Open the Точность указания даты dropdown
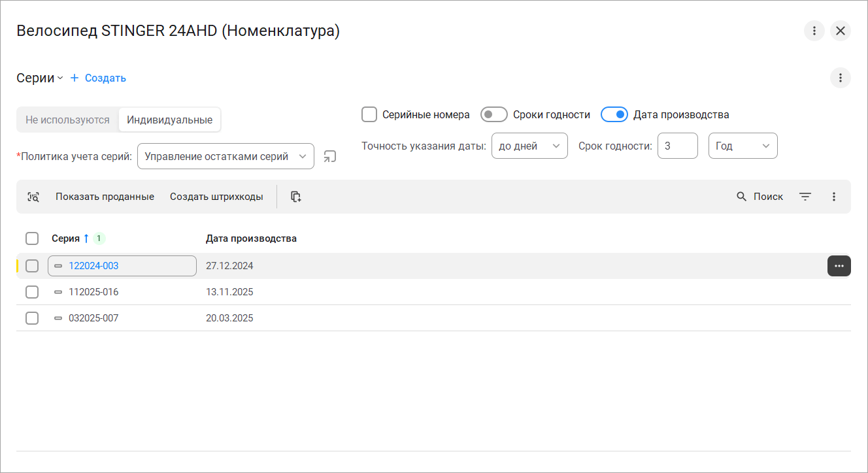The height and width of the screenshot is (473, 868). (529, 146)
